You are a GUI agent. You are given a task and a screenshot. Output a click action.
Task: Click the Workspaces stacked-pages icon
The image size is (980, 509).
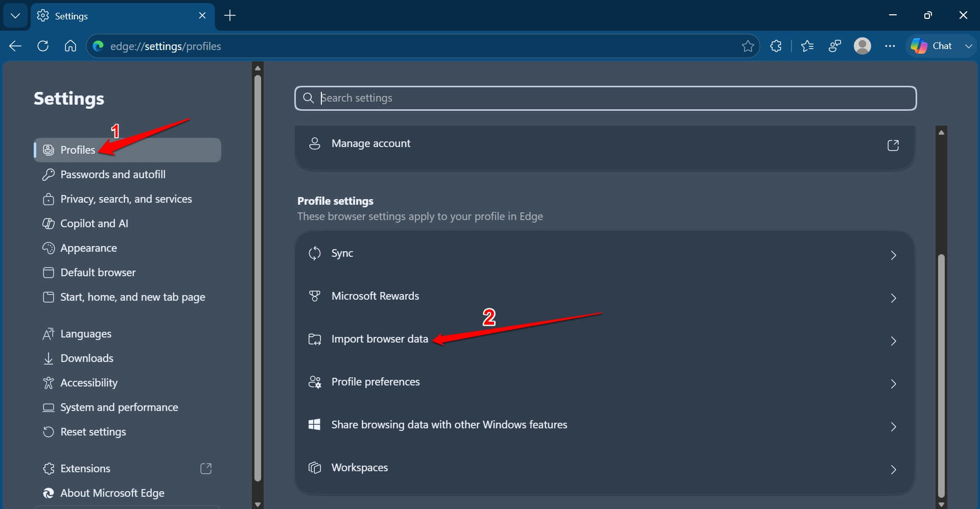pyautogui.click(x=315, y=468)
